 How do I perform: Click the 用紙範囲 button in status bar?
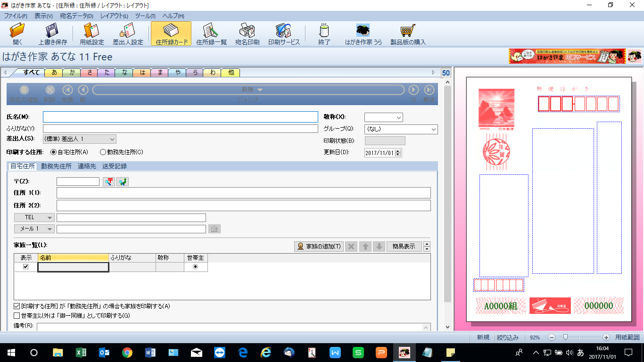pos(627,337)
